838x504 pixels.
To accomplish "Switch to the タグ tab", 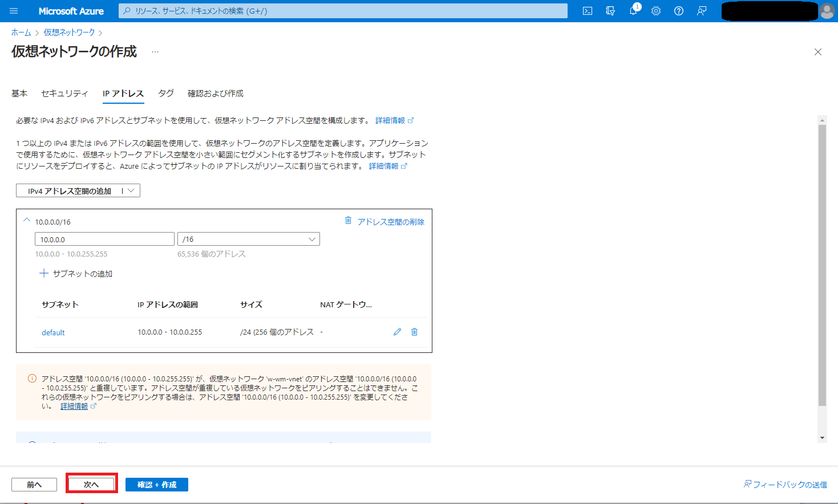I will pyautogui.click(x=166, y=93).
